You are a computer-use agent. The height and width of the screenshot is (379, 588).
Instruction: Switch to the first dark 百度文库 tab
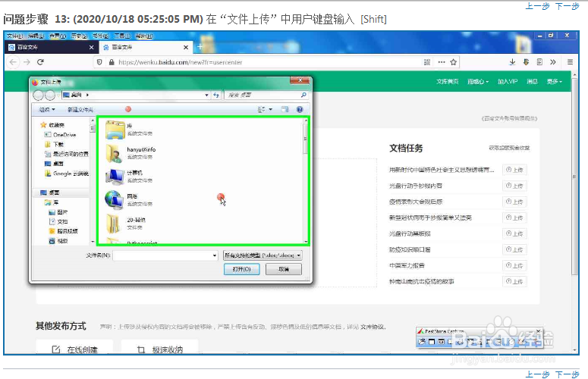pos(51,47)
